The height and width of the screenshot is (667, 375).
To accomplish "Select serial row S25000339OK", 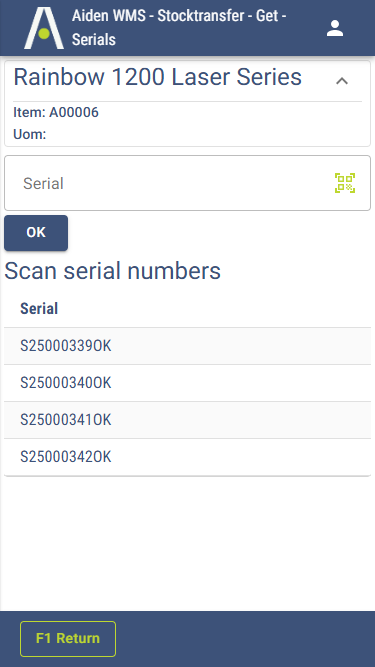I will [188, 346].
